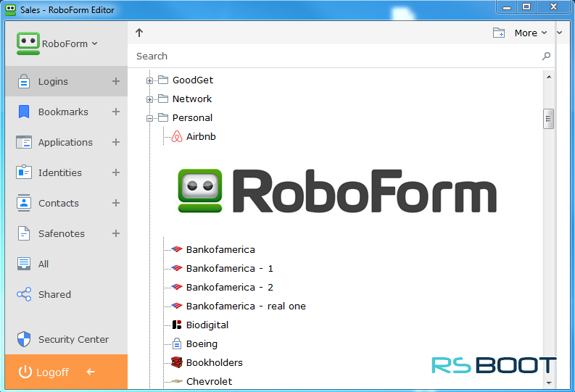Click the search magnifier icon
The width and height of the screenshot is (575, 392).
[546, 56]
